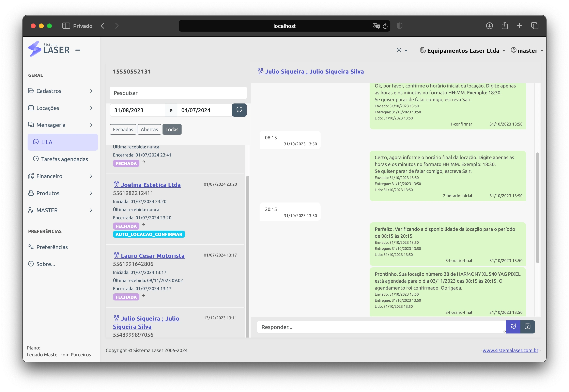Visit www.sistemalaser.com.br footer link
569x392 pixels.
(x=510, y=350)
